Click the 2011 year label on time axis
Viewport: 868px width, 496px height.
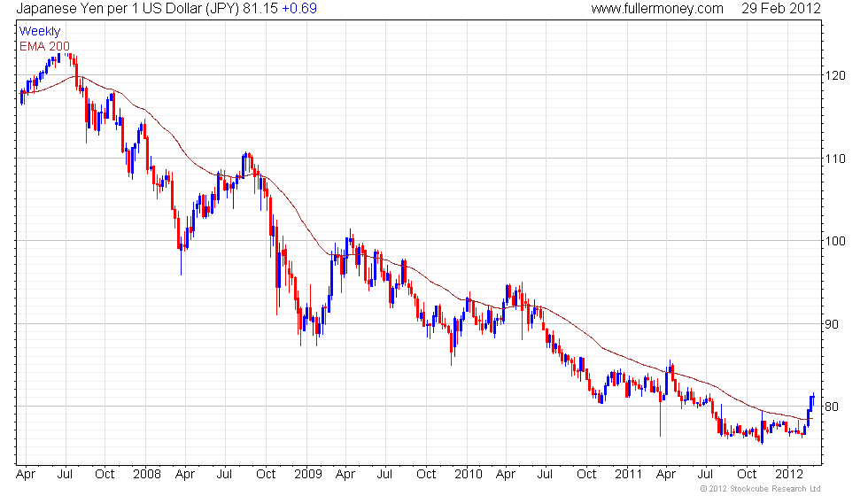[628, 475]
